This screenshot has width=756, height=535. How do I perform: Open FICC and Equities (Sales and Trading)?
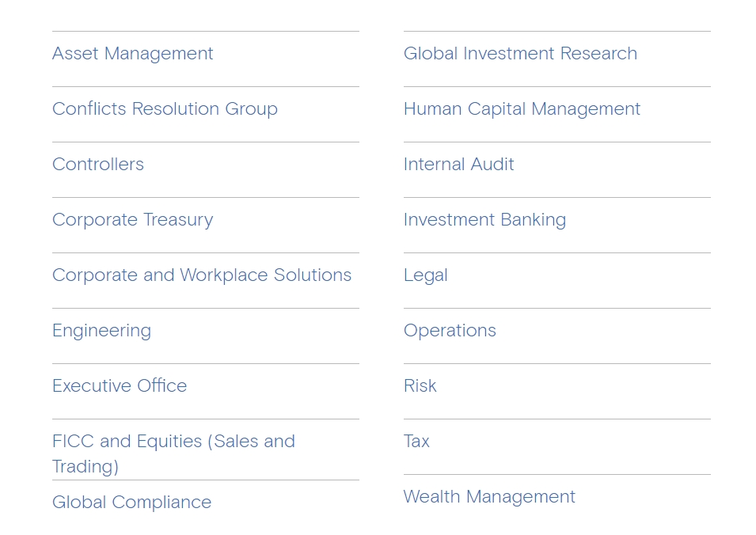click(x=173, y=454)
